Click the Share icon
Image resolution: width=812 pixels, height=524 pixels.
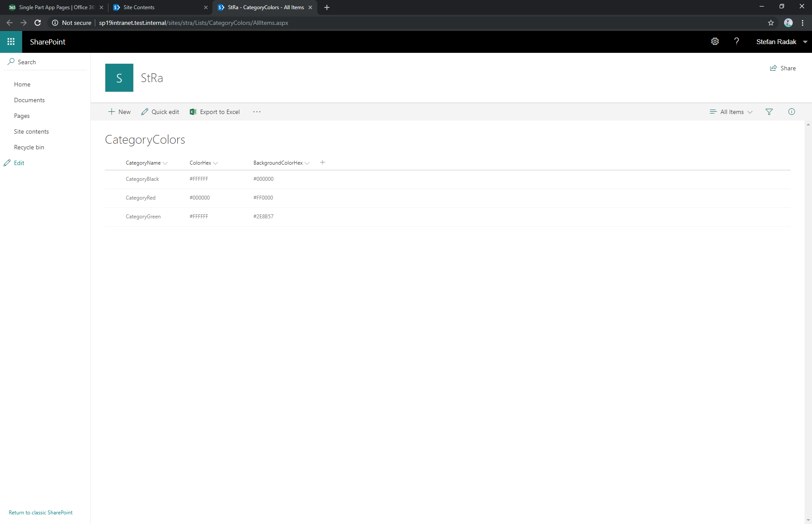click(x=773, y=68)
